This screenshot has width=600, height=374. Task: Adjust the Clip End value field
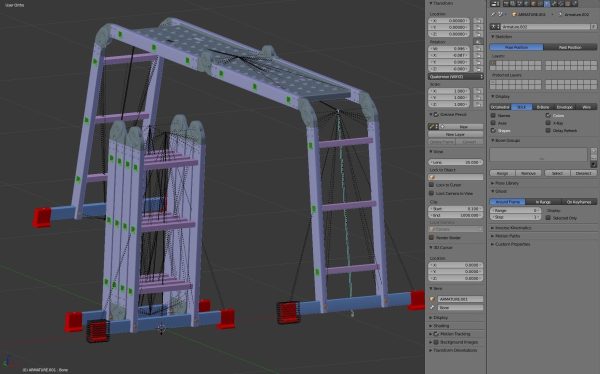click(455, 216)
